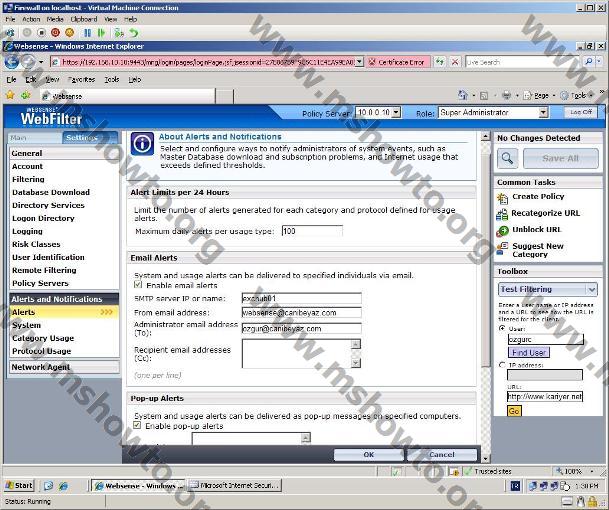
Task: Select the IP address radio button
Action: tap(502, 365)
